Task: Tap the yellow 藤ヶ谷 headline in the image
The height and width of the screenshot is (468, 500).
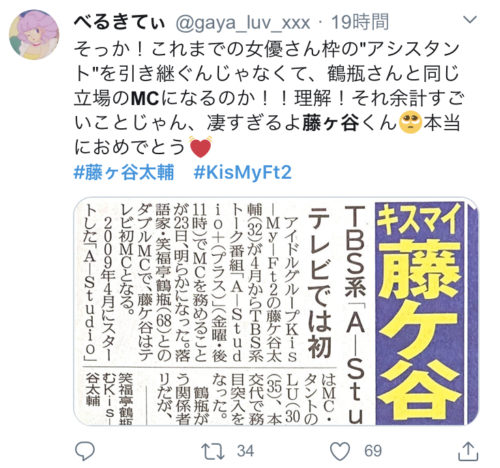Action: [x=421, y=328]
